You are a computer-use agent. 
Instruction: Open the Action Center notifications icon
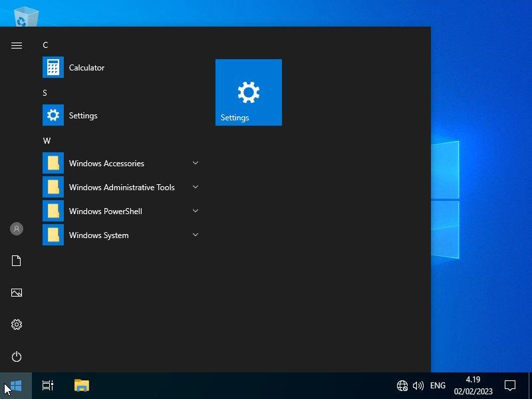pos(510,386)
